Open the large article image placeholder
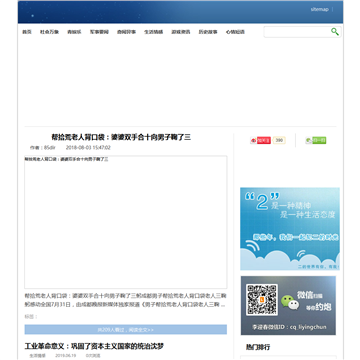Viewport: 360px width, 360px height. pos(126,222)
